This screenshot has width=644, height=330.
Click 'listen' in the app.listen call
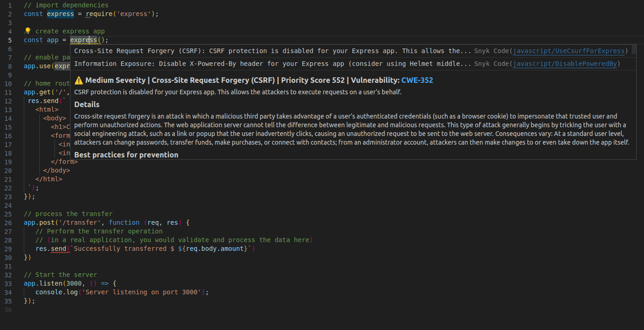pos(51,283)
